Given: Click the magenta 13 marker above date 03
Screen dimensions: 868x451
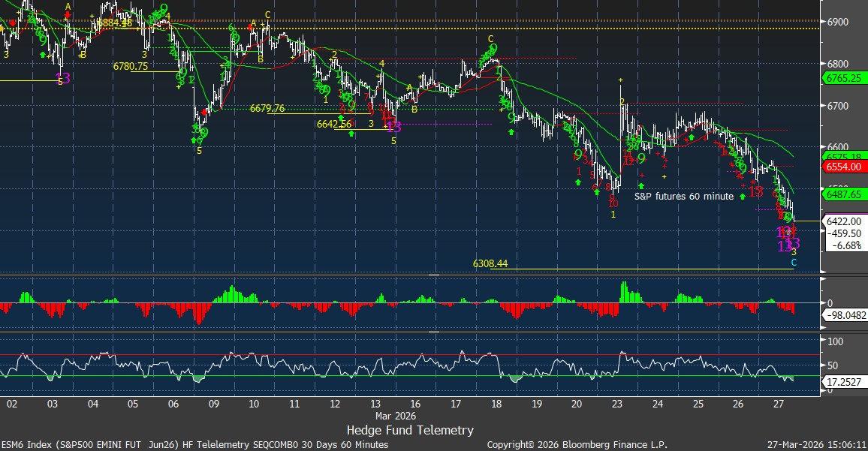Looking at the screenshot, I should click(x=63, y=78).
